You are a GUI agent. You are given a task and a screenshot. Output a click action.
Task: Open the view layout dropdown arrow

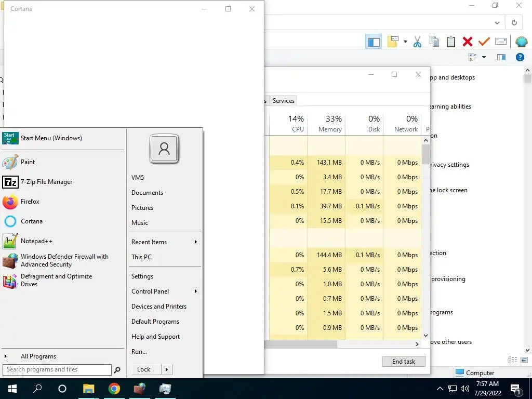(484, 57)
